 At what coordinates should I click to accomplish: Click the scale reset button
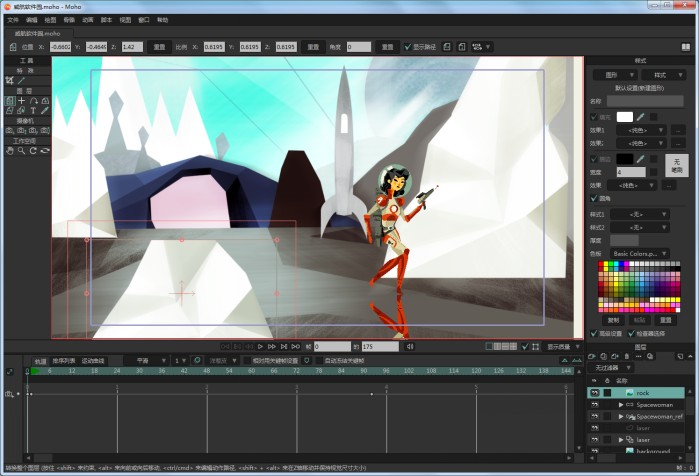coord(313,47)
